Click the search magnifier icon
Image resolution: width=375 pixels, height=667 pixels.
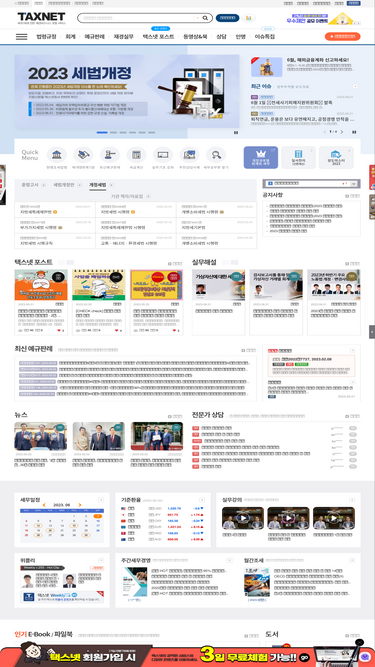tap(205, 18)
